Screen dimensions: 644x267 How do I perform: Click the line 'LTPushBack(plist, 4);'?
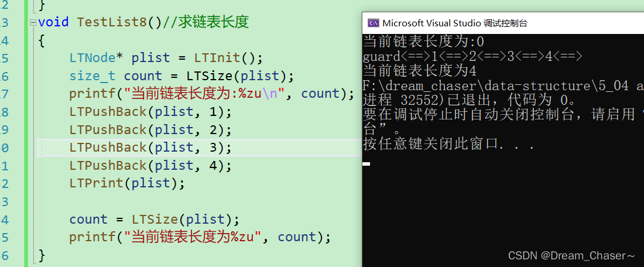pyautogui.click(x=150, y=166)
